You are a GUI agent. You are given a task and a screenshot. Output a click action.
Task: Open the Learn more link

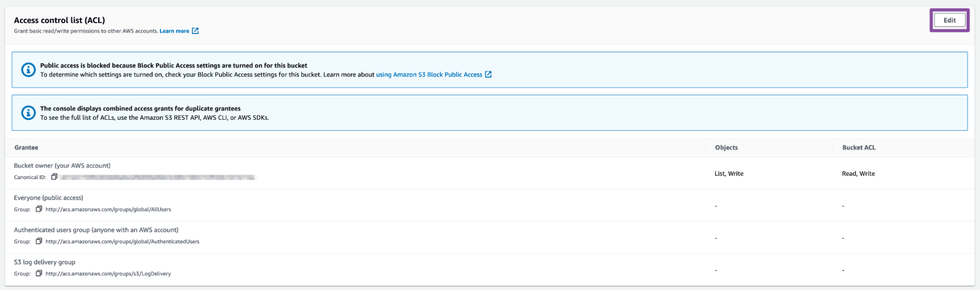tap(174, 31)
